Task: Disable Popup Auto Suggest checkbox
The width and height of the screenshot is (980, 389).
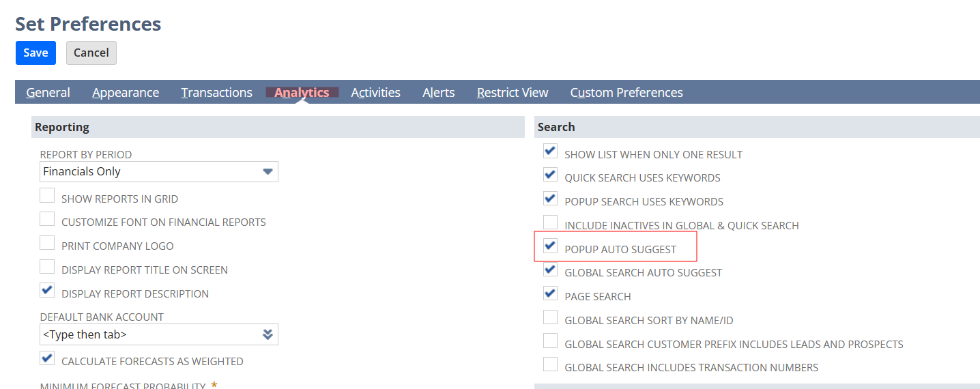Action: [x=550, y=246]
